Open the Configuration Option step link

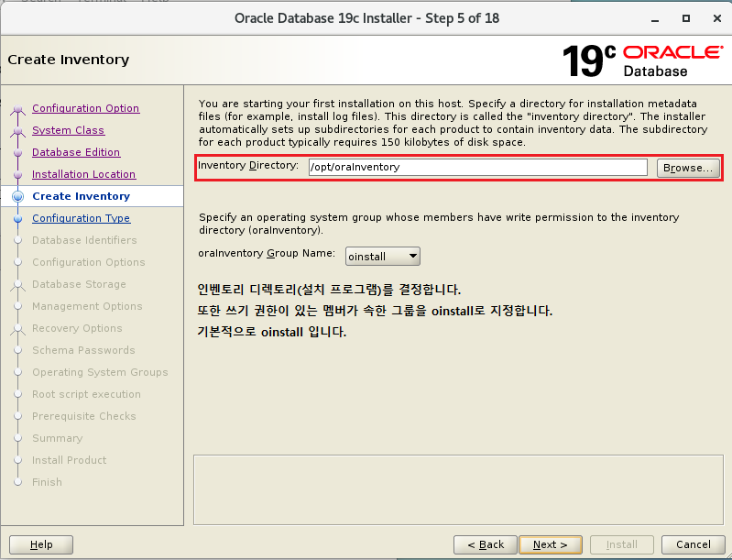[85, 108]
